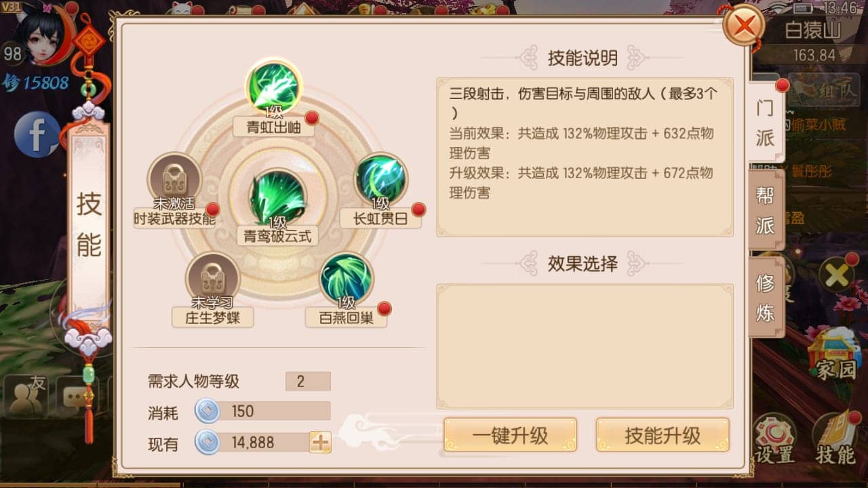The height and width of the screenshot is (488, 868).
Task: Open the 设置 settings gear icon
Action: tap(774, 439)
